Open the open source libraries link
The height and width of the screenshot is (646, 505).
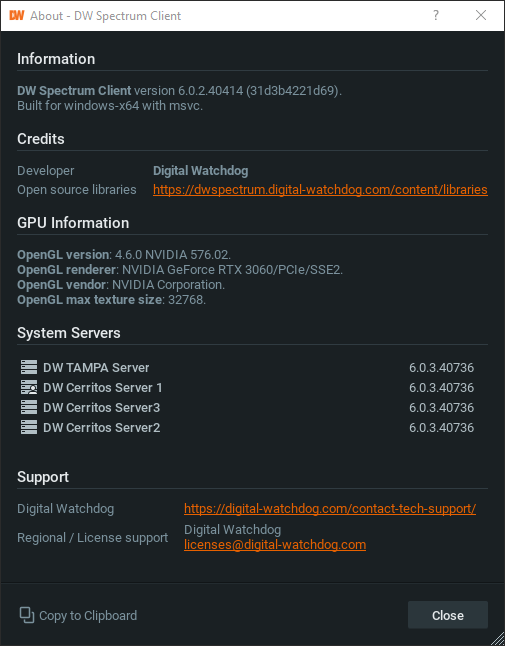(320, 190)
